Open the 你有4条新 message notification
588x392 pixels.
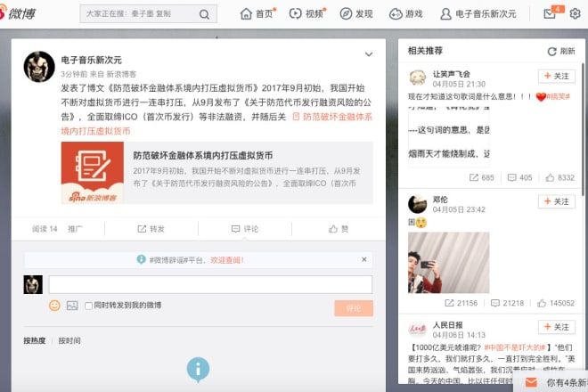[x=551, y=382]
